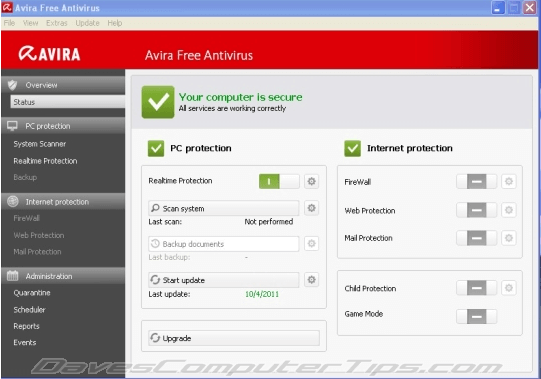Image resolution: width=541 pixels, height=379 pixels.
Task: Minimize the Avira window
Action: click(498, 8)
